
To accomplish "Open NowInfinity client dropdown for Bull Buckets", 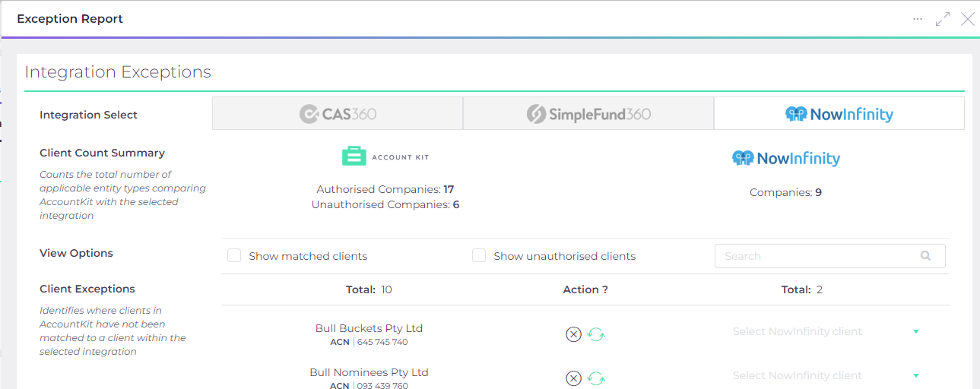I will point(826,331).
